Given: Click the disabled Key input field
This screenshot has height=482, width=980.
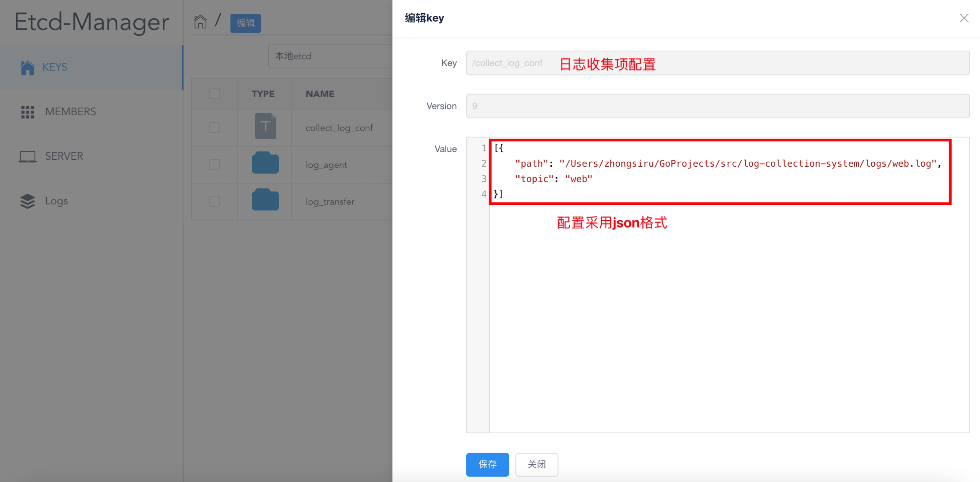Looking at the screenshot, I should coord(718,63).
